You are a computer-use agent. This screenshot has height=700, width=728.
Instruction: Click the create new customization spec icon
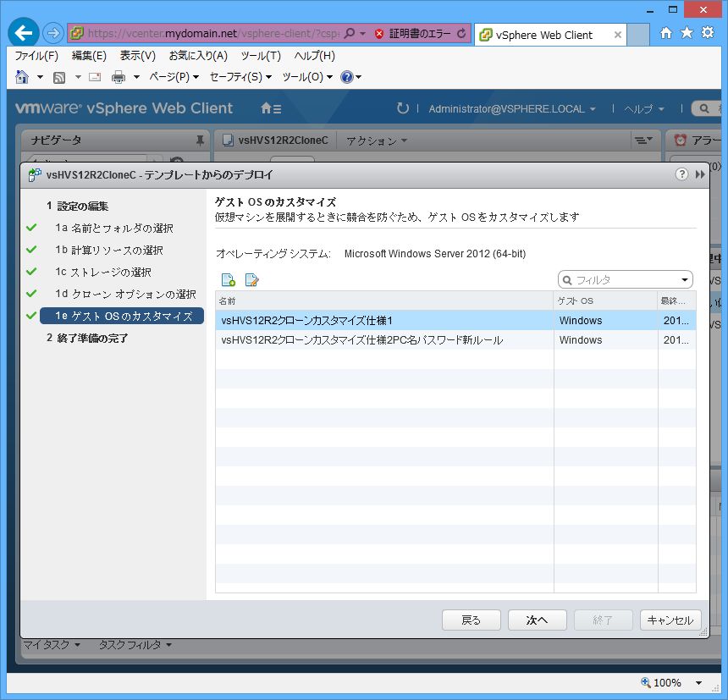(228, 280)
